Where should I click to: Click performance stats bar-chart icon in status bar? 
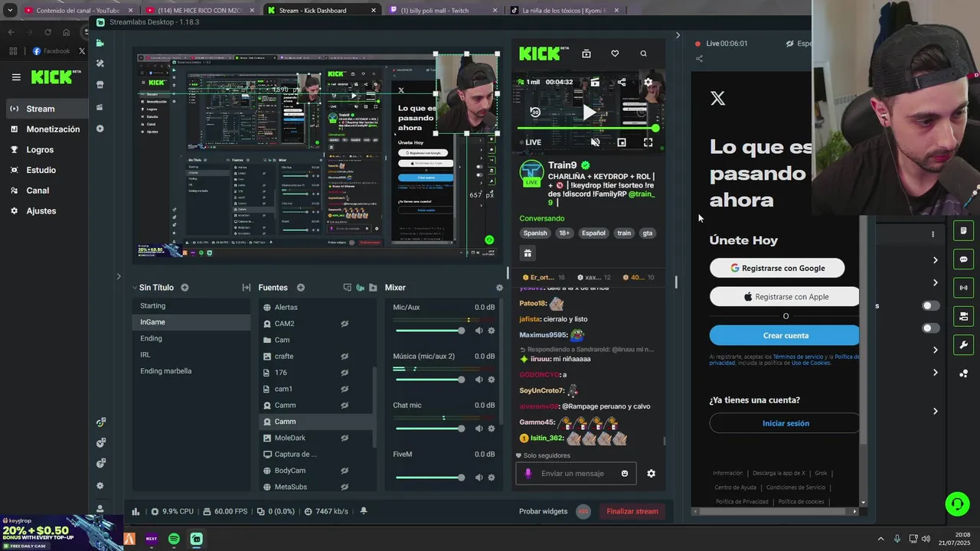tap(136, 511)
